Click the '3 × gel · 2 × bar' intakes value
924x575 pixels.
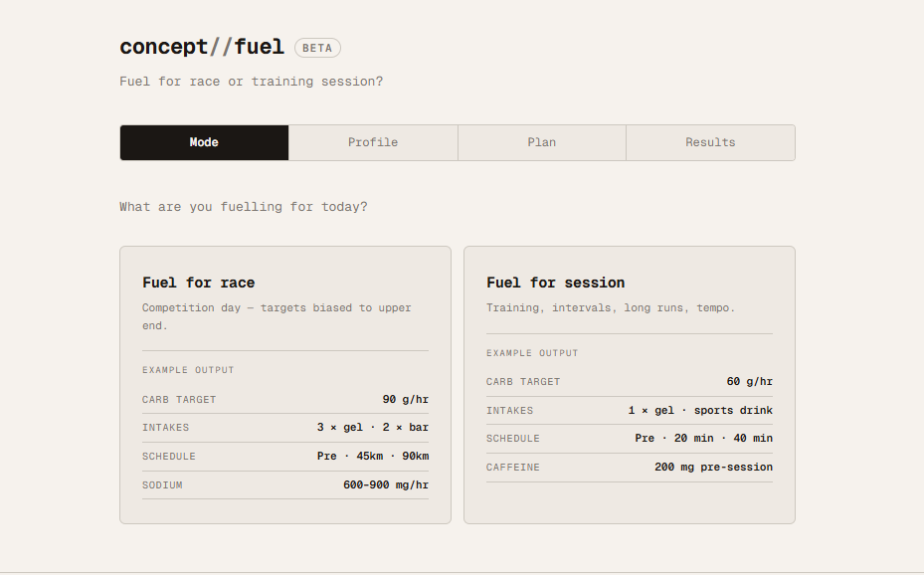point(373,427)
